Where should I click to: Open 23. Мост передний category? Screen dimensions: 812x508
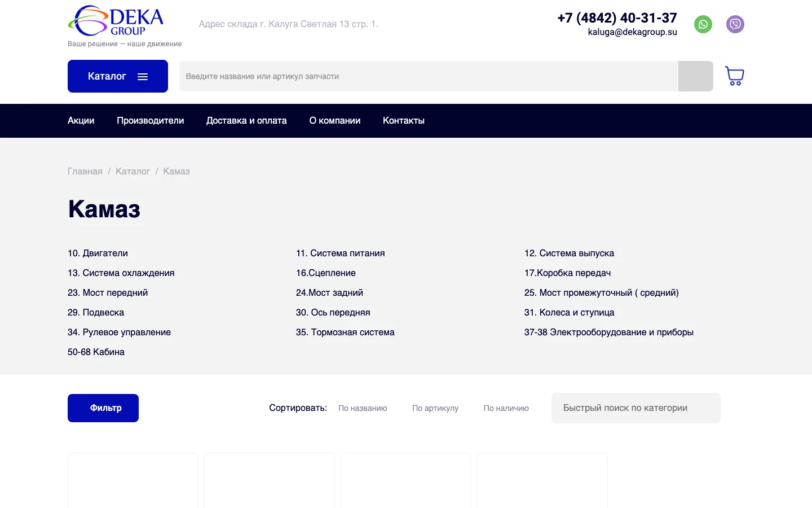[x=108, y=293]
